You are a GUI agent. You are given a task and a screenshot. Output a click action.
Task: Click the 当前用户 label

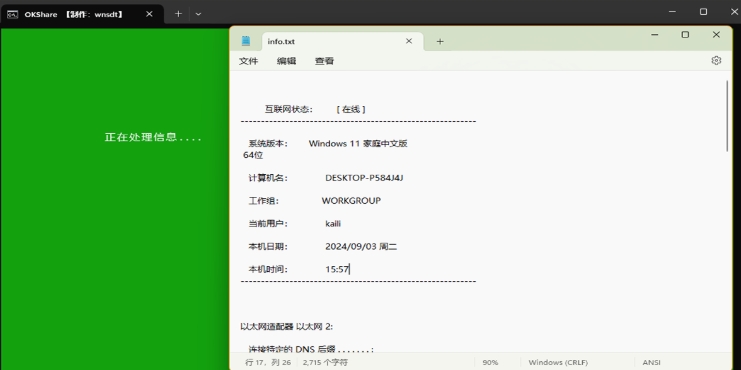[x=268, y=224]
